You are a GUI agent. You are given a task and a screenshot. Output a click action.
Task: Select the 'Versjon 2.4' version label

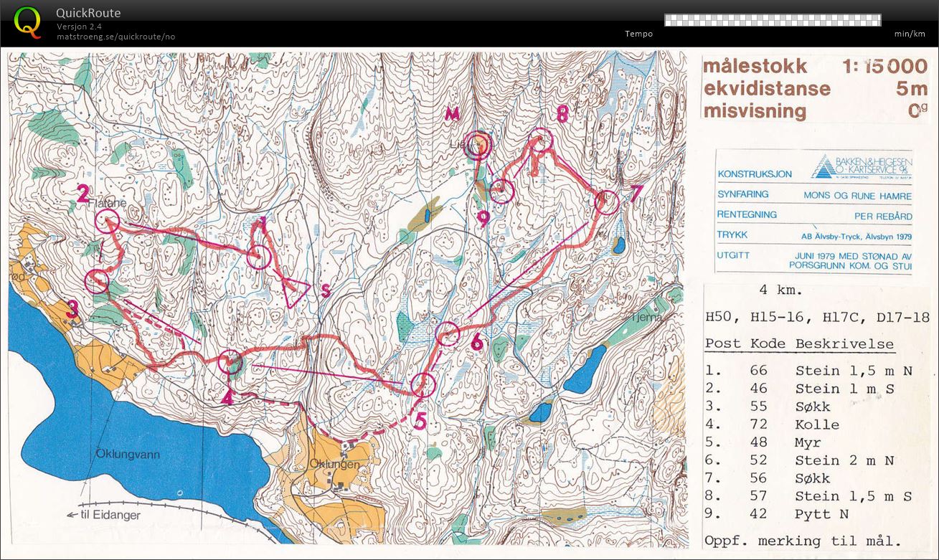pyautogui.click(x=80, y=27)
